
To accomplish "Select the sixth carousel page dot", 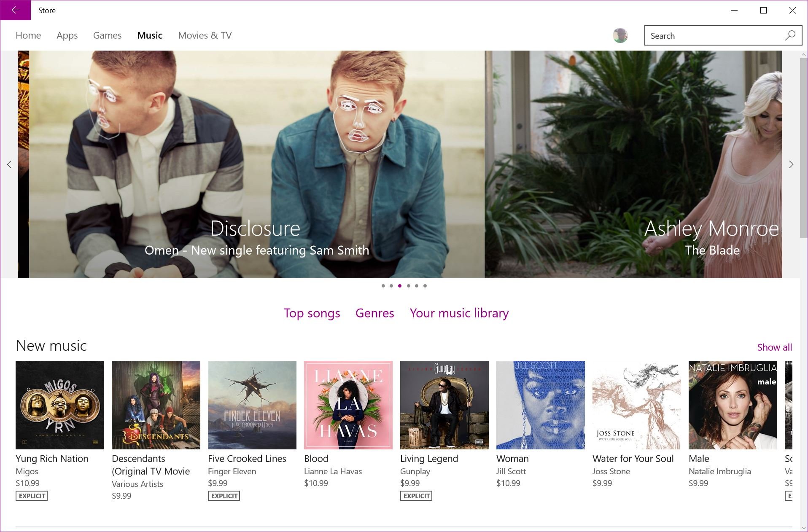I will click(x=425, y=286).
